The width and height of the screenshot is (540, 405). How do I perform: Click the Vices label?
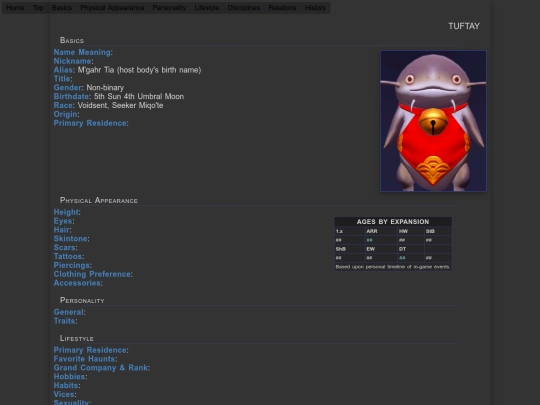click(x=64, y=394)
